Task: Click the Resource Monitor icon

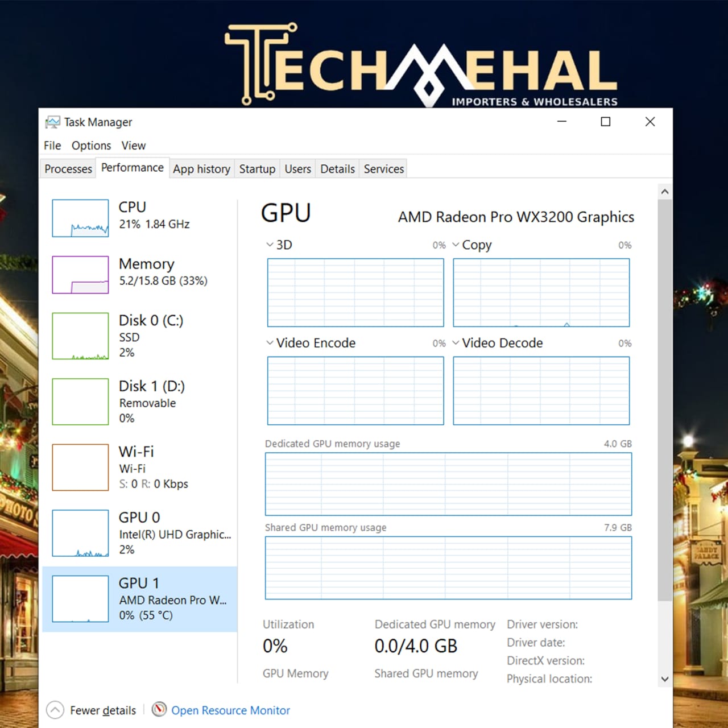Action: [159, 709]
